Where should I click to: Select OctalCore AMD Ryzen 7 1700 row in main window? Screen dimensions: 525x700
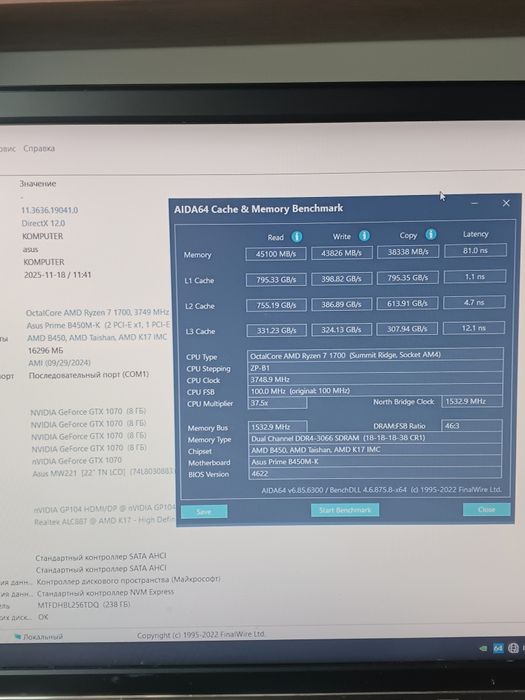(97, 312)
